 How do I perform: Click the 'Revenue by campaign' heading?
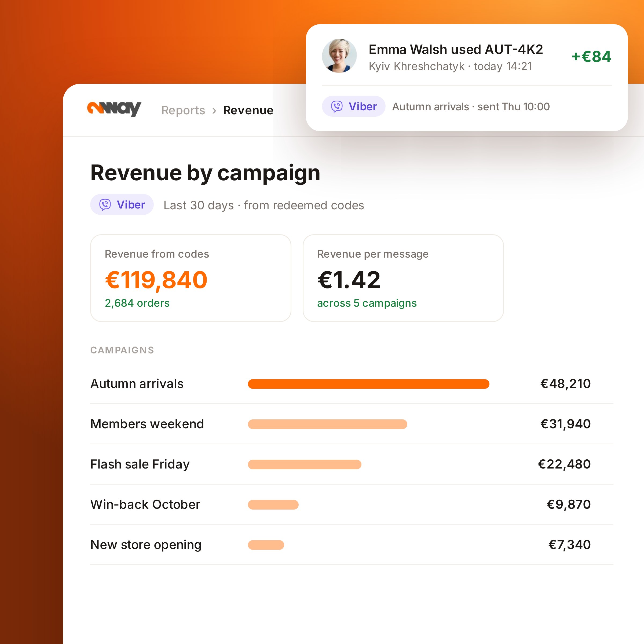pyautogui.click(x=205, y=173)
